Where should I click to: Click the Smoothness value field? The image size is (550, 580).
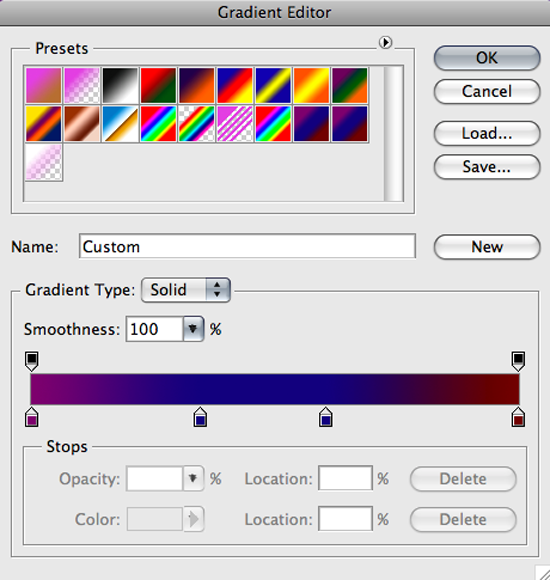click(x=154, y=329)
